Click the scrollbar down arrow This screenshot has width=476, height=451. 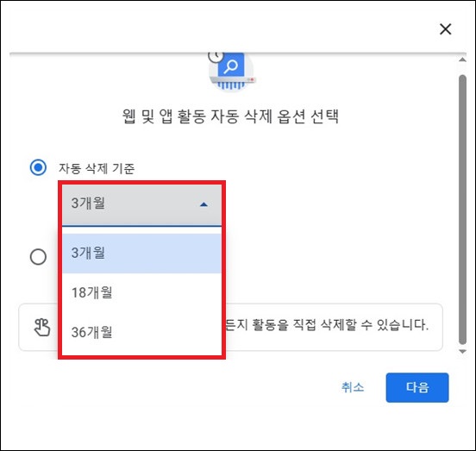click(462, 352)
